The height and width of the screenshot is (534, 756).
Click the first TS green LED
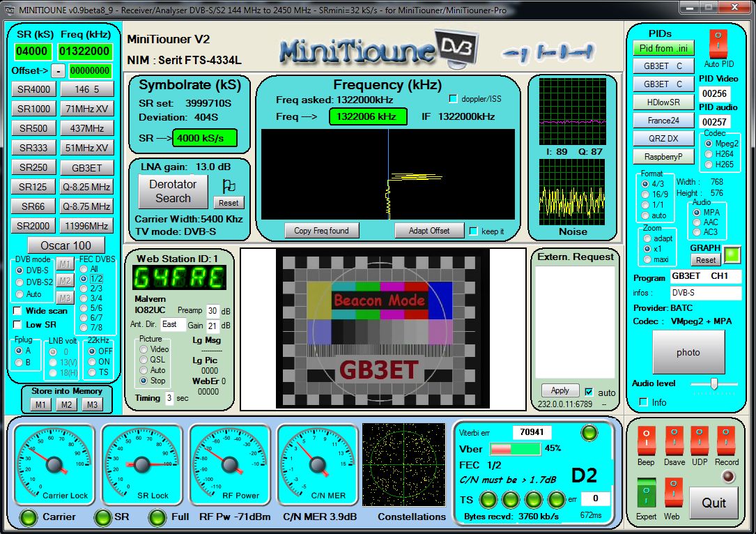click(x=488, y=499)
